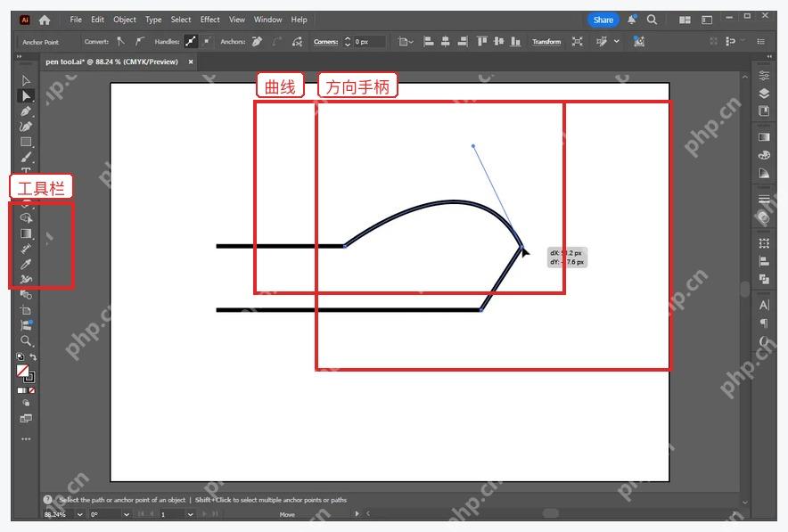Convert anchor points to smooth

pyautogui.click(x=140, y=42)
